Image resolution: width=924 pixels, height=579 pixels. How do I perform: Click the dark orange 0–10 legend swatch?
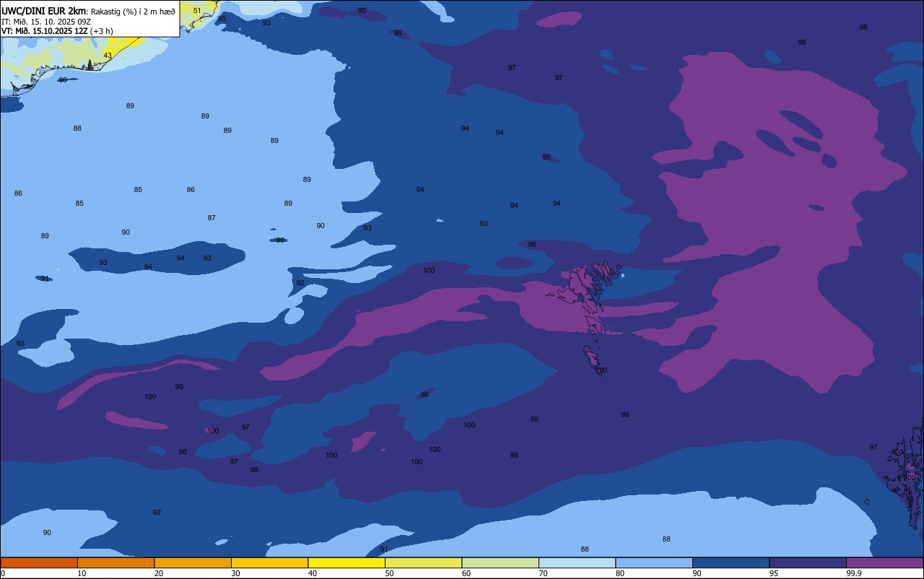tap(39, 562)
